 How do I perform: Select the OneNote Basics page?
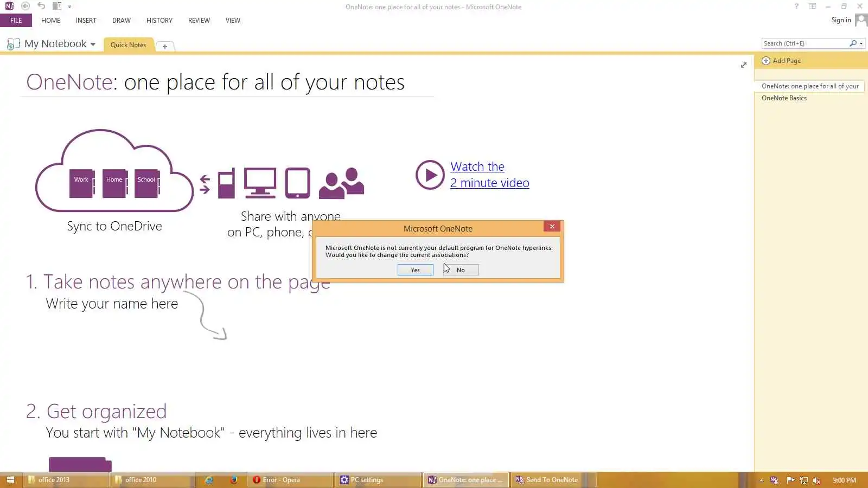[784, 98]
